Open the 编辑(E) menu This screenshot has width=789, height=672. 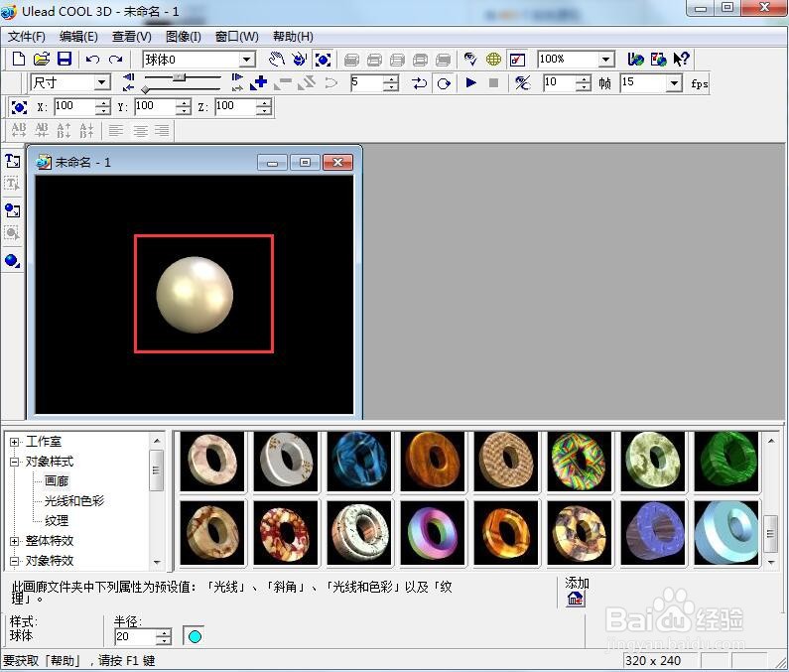(x=78, y=37)
